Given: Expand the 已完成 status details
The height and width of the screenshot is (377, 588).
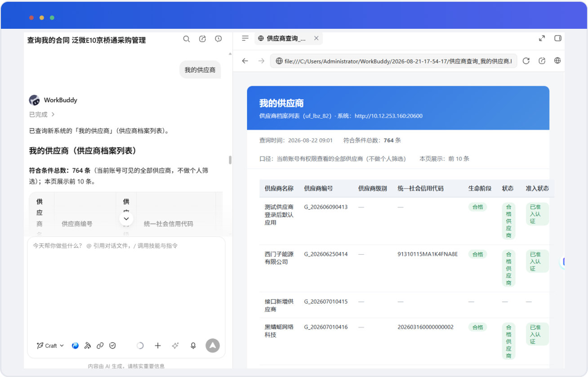Looking at the screenshot, I should (x=42, y=115).
